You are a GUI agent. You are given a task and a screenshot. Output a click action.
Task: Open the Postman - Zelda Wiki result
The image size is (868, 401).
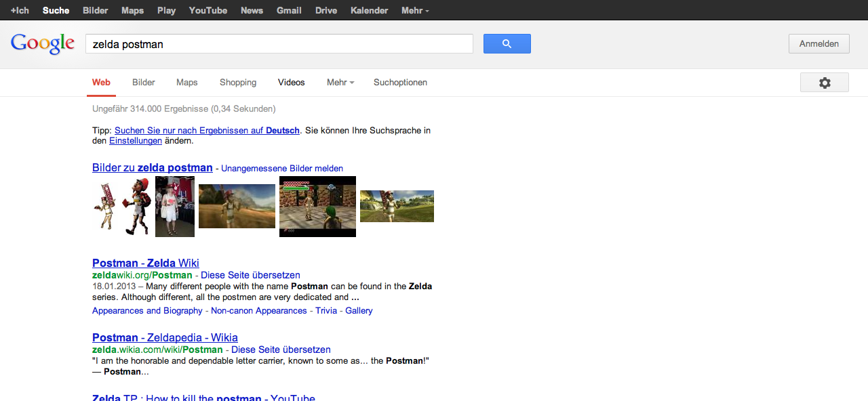point(146,263)
